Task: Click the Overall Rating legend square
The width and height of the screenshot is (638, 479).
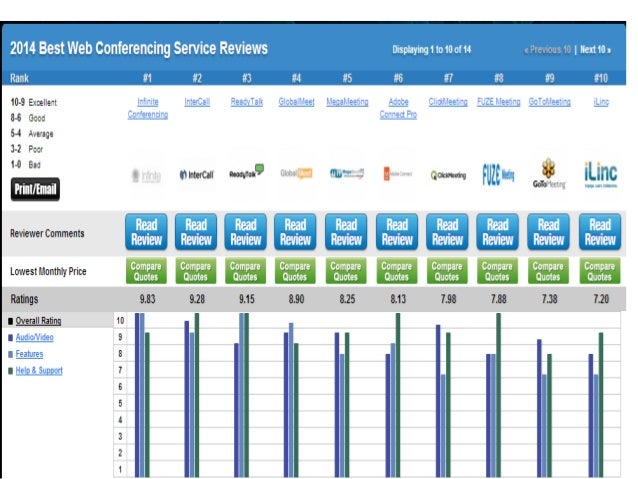Action: tap(11, 321)
